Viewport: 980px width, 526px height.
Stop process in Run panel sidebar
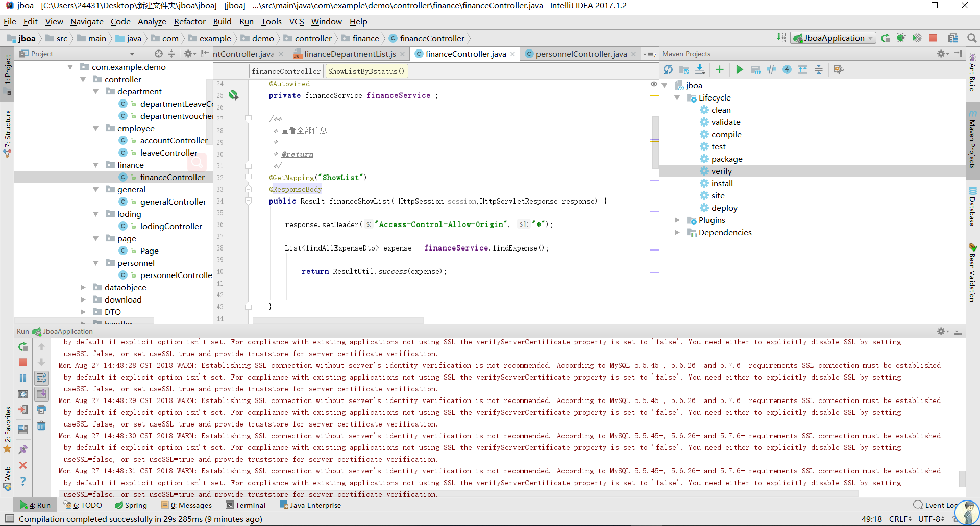(23, 362)
